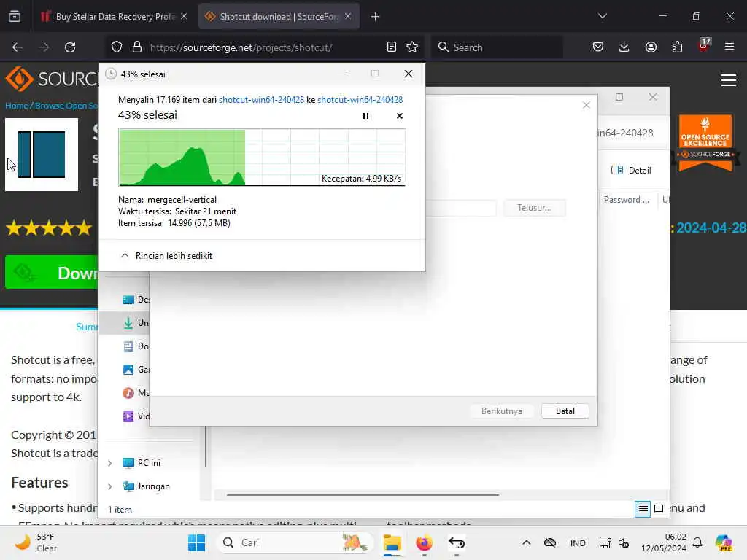The height and width of the screenshot is (560, 747).
Task: Show site security lock info
Action: 137,47
